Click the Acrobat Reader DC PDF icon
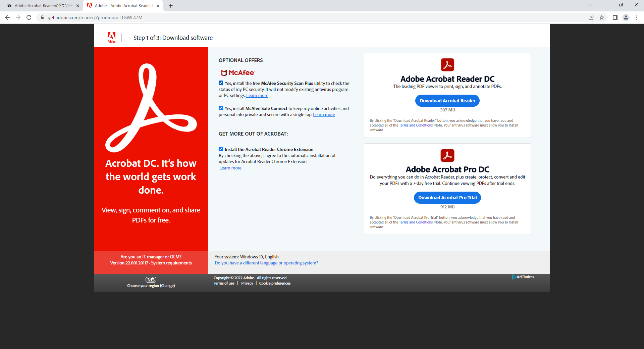This screenshot has height=349, width=644. 447,64
